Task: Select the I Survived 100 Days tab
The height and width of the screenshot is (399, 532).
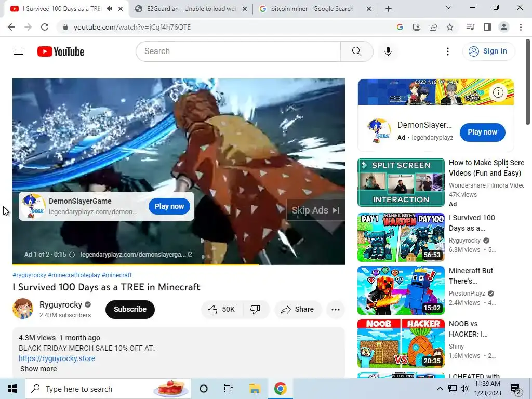Action: pos(61,9)
